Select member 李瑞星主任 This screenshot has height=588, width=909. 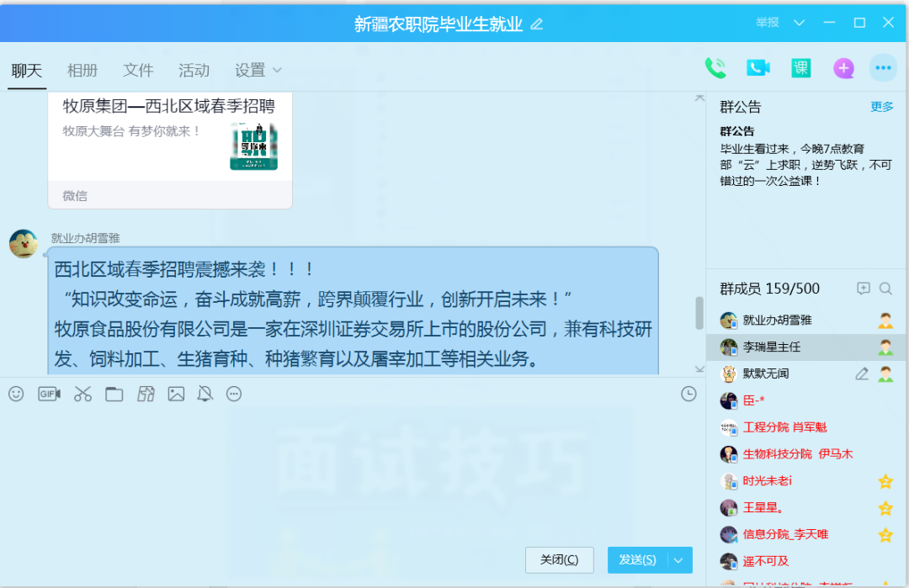coord(805,347)
